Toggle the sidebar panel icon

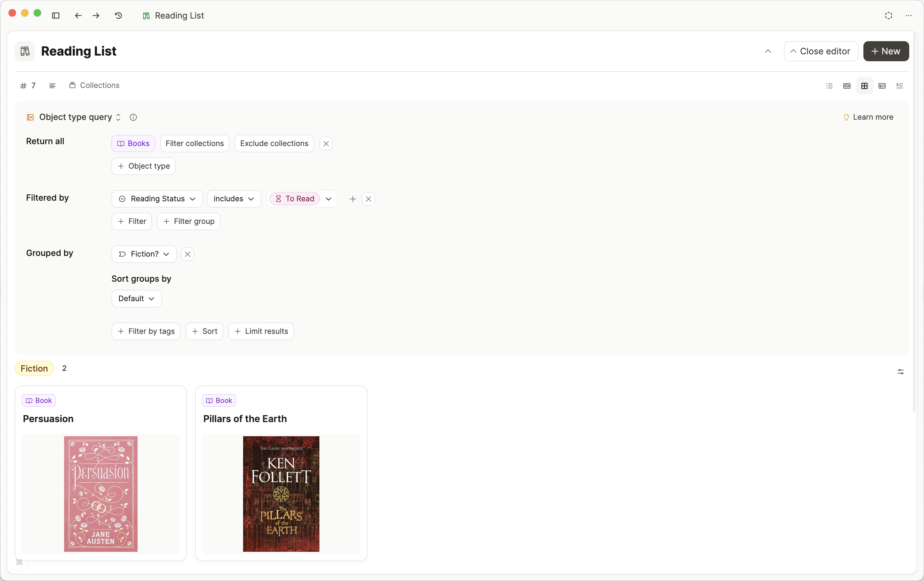pyautogui.click(x=56, y=15)
